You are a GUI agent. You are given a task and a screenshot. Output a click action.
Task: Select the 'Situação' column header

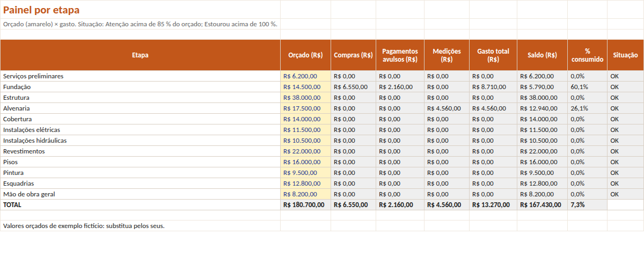(625, 55)
